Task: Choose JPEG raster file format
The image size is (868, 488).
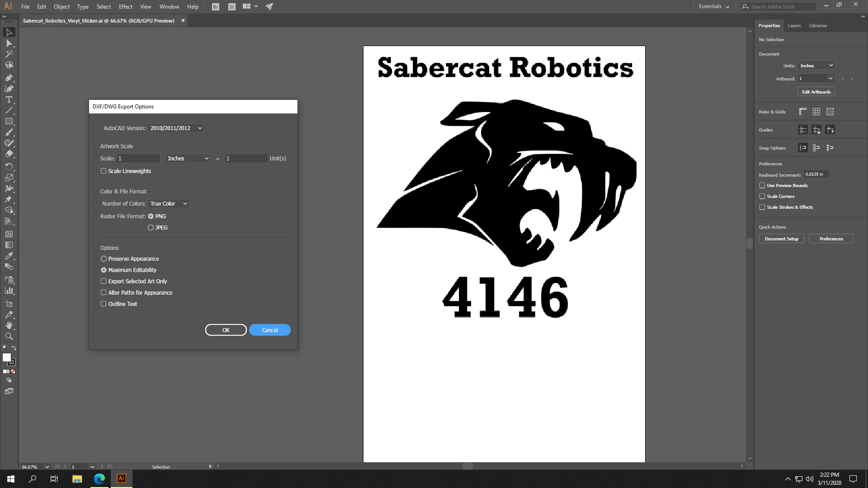Action: (151, 228)
